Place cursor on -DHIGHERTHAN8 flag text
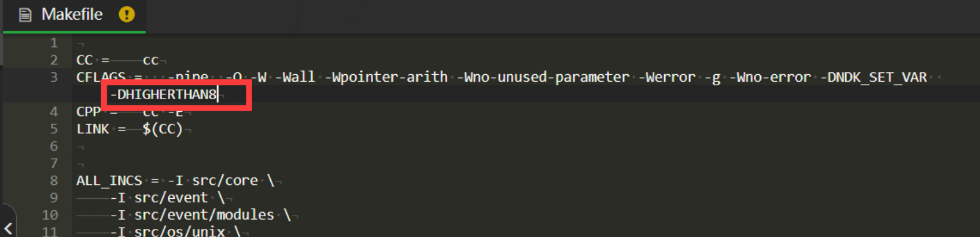The image size is (980, 237). tap(163, 94)
